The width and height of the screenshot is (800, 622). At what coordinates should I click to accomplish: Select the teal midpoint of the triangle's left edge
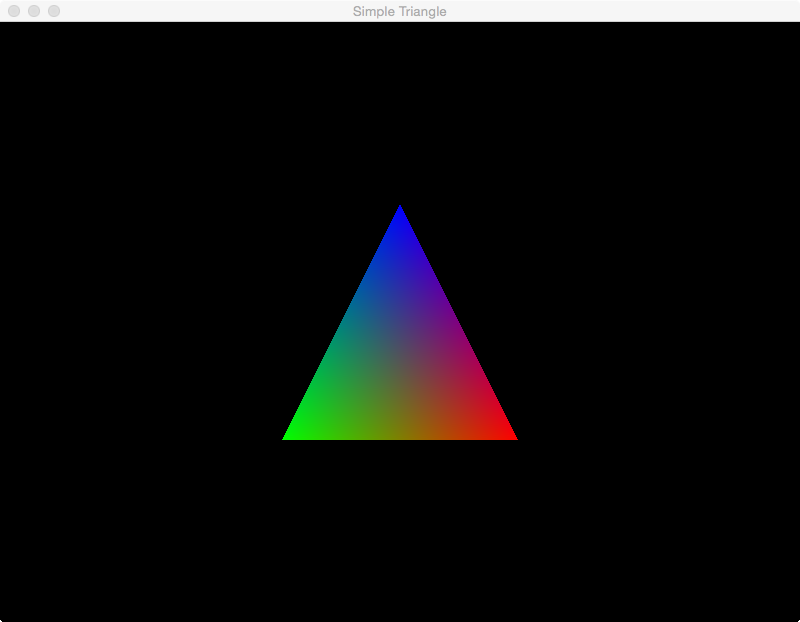pyautogui.click(x=344, y=322)
